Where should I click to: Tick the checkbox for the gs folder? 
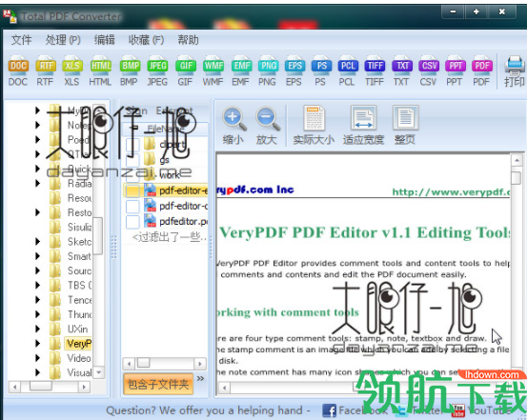[132, 160]
